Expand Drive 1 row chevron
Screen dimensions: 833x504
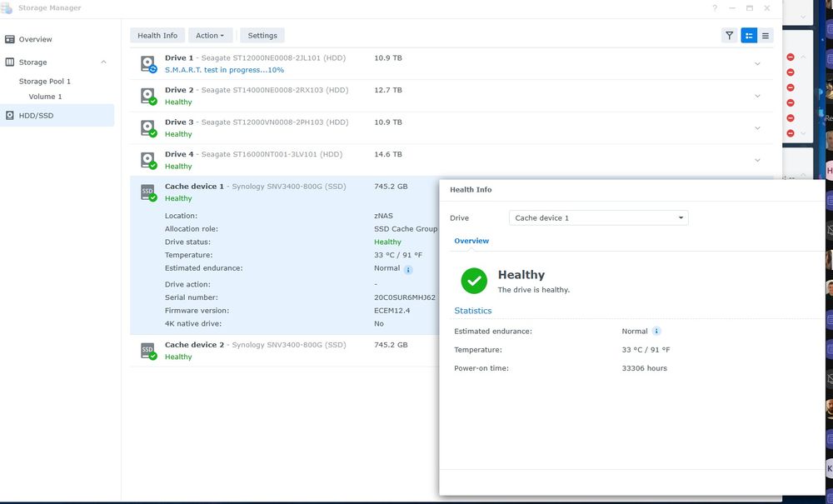(x=757, y=64)
